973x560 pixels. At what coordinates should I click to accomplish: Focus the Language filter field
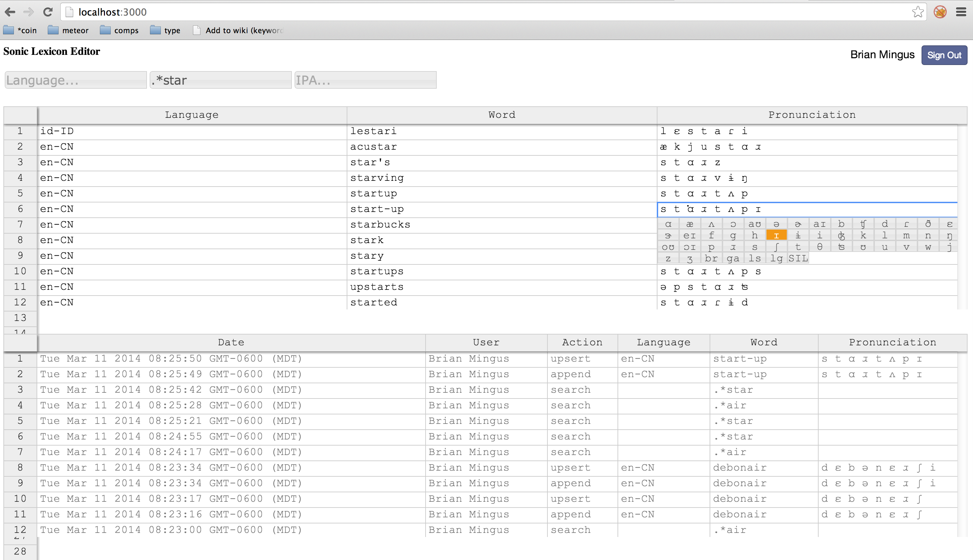(76, 80)
